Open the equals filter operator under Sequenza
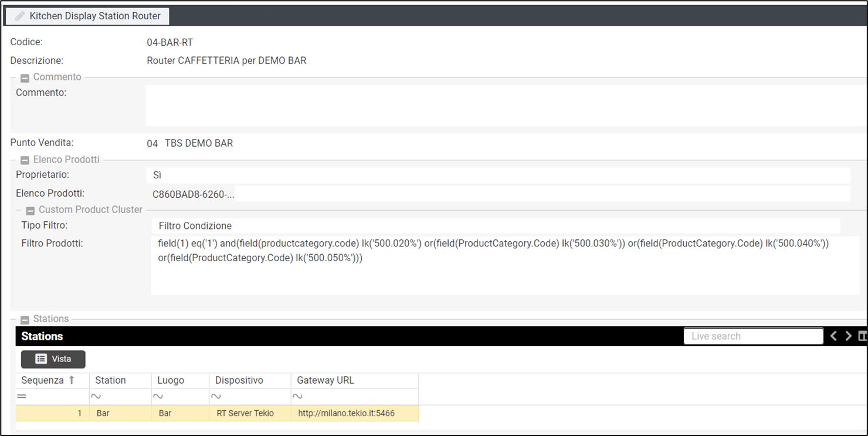Image resolution: width=868 pixels, height=436 pixels. [x=22, y=397]
